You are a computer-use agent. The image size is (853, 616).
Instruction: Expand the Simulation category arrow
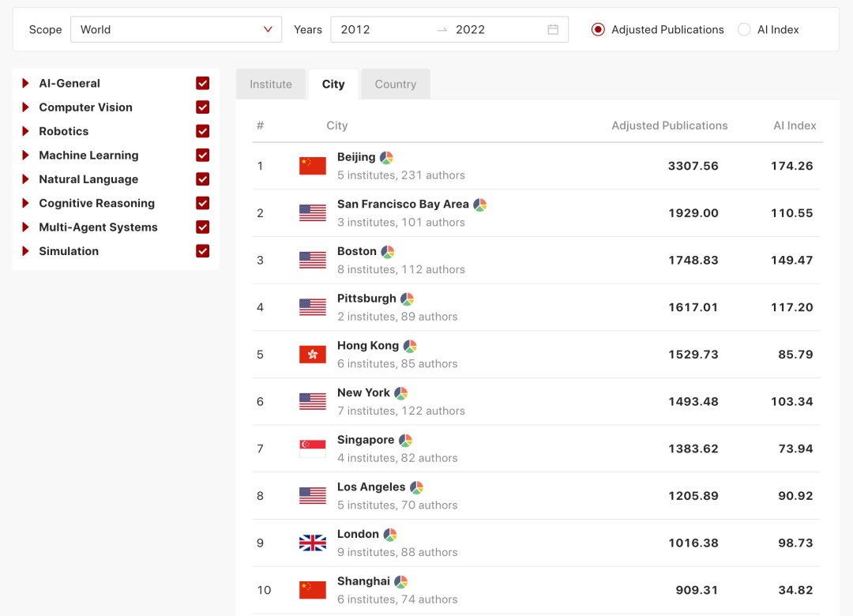click(25, 251)
